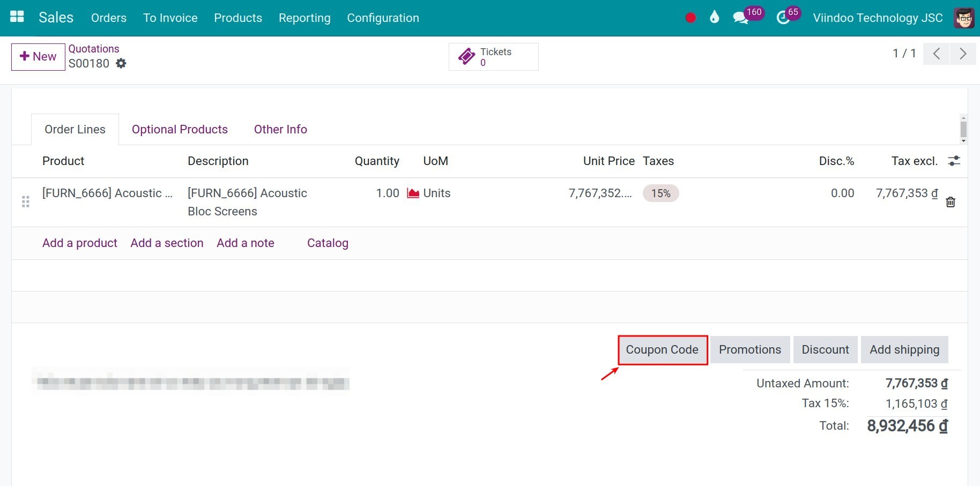Click the plus New button

[x=38, y=57]
